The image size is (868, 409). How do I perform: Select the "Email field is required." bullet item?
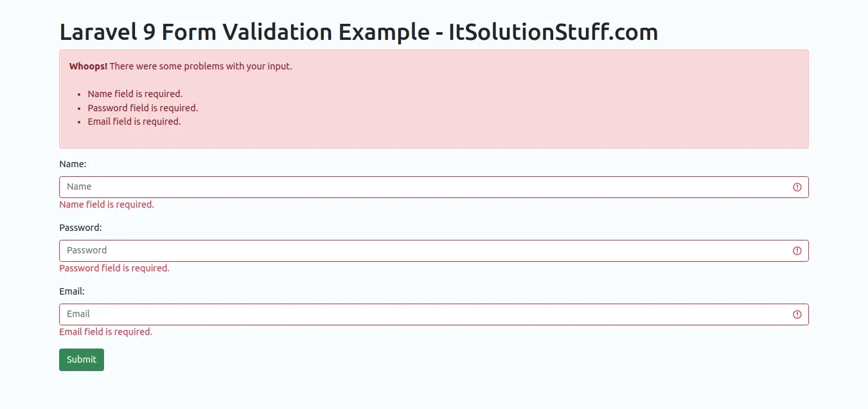coord(134,122)
